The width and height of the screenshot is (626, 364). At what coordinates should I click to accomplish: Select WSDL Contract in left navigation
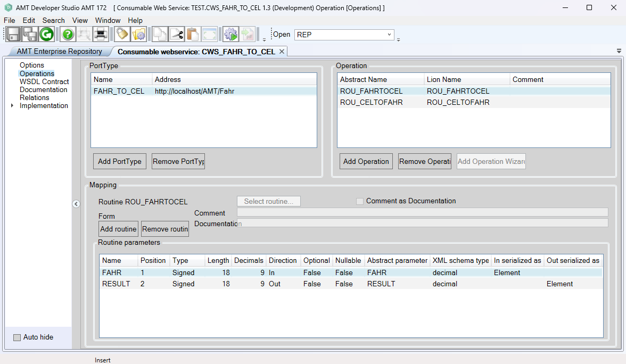click(44, 81)
